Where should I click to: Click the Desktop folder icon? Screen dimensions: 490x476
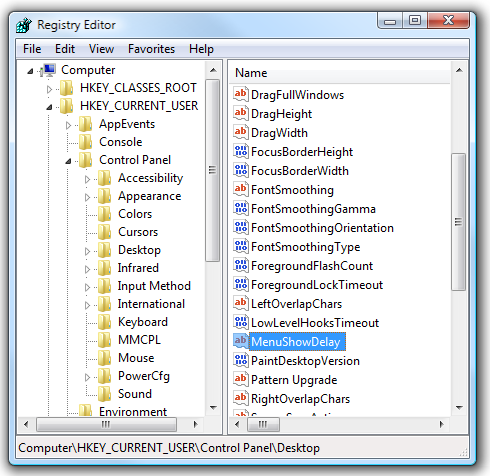click(104, 250)
